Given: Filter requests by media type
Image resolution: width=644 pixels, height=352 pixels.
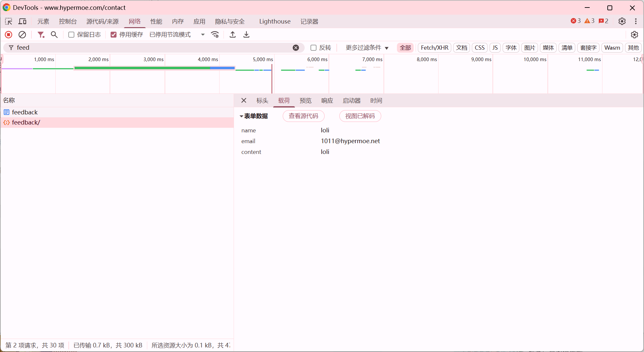Looking at the screenshot, I should (x=548, y=48).
